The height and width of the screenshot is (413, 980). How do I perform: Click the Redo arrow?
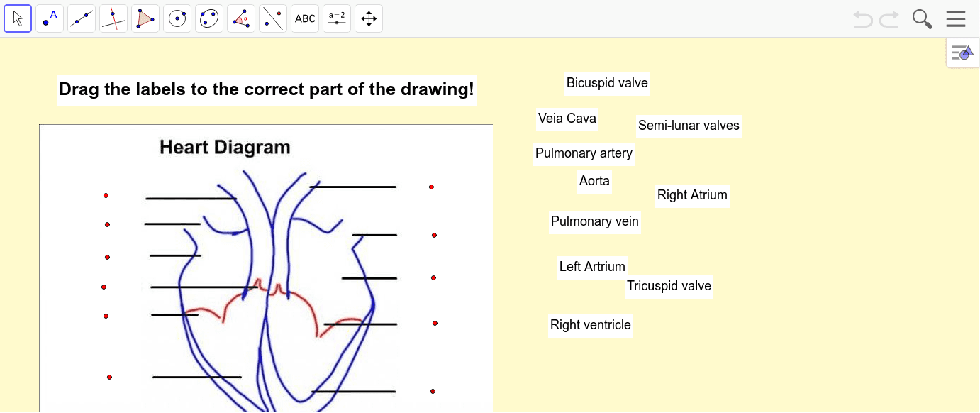tap(889, 19)
